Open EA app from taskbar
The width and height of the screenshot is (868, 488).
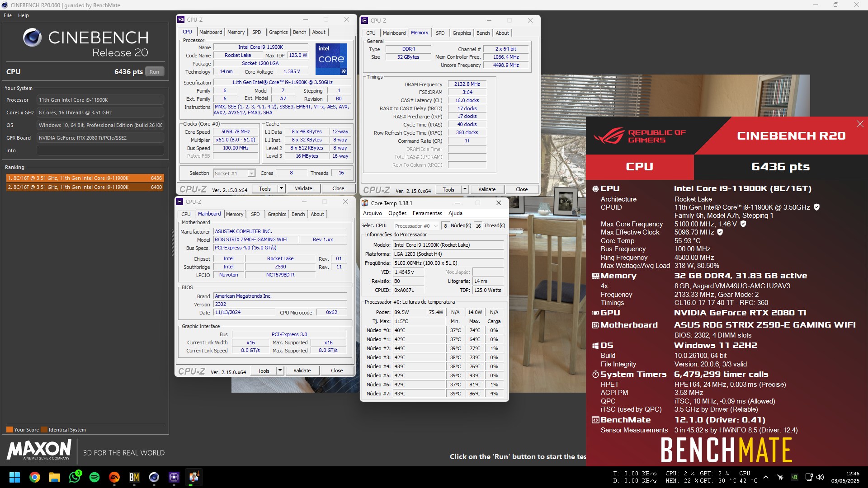click(114, 477)
